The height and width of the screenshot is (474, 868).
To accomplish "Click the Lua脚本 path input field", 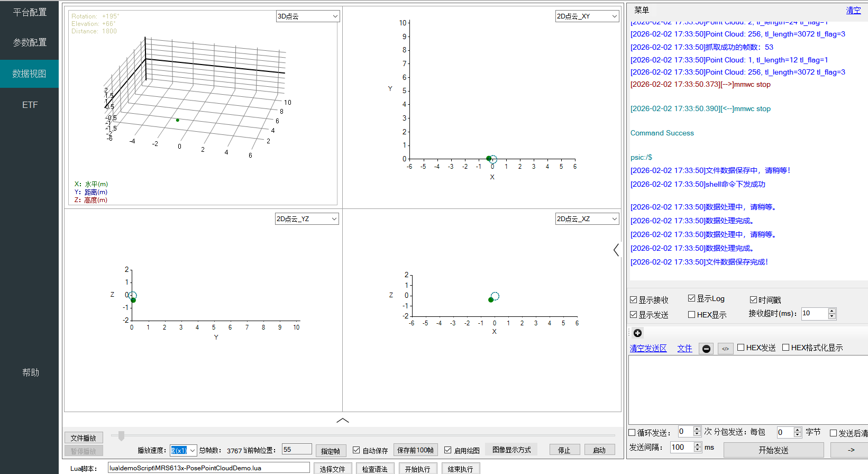I will (209, 468).
